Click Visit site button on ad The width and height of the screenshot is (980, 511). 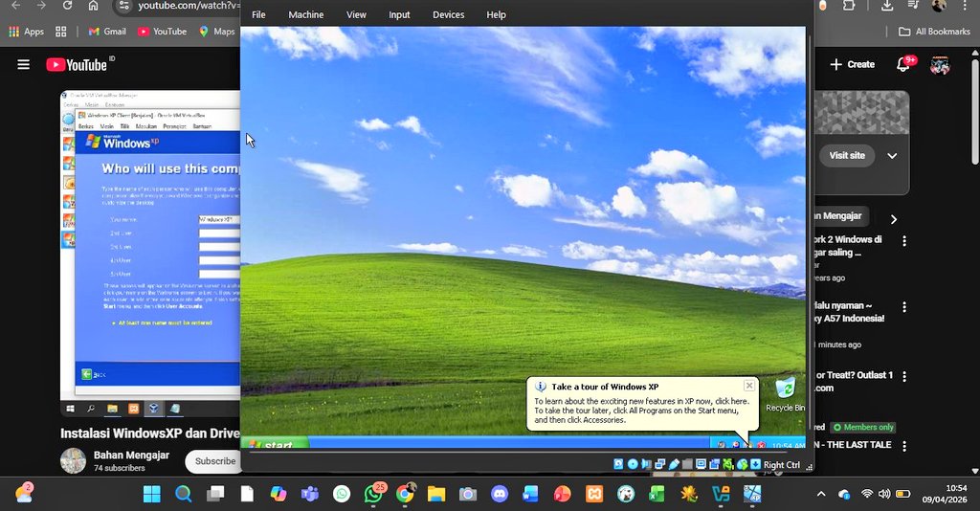[847, 156]
